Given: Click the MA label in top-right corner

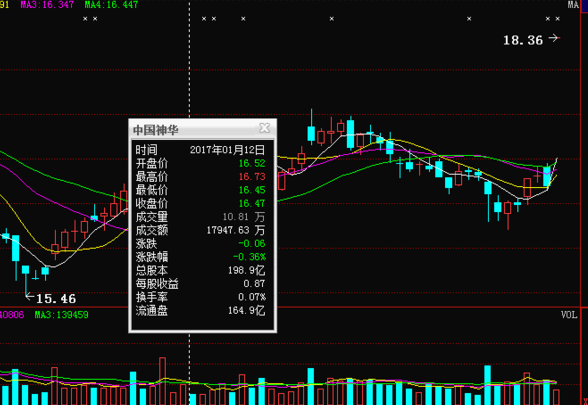Looking at the screenshot, I should (x=573, y=4).
